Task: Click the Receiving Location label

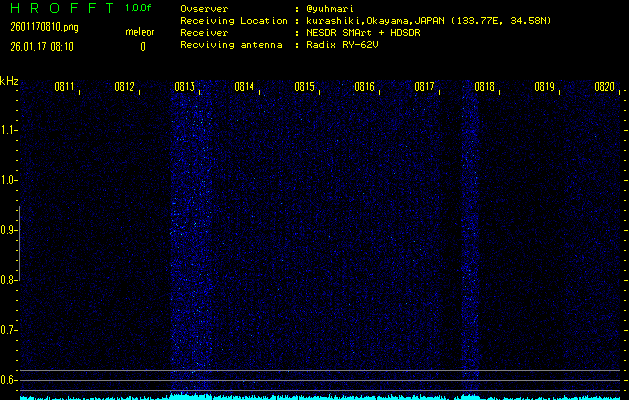Action: (x=234, y=21)
